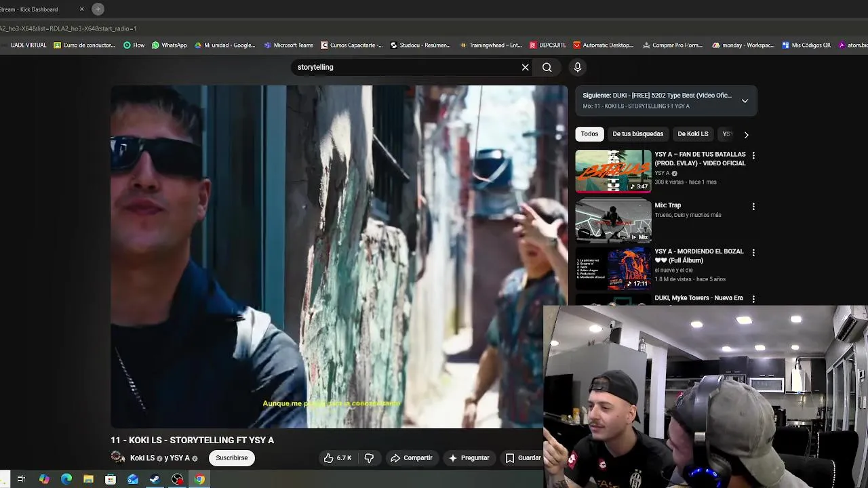Open the DEPCSUITE bookmark
Viewport: 868px width, 488px height.
pyautogui.click(x=548, y=45)
